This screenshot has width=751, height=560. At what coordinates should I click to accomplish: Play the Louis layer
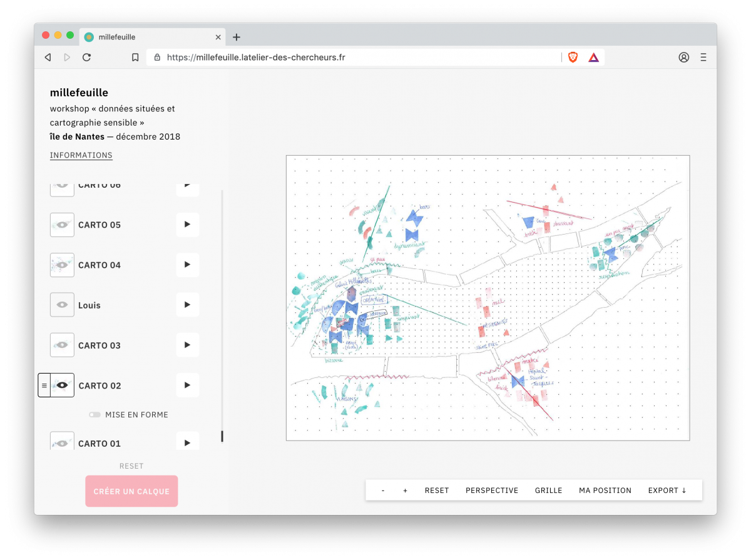[x=188, y=305]
